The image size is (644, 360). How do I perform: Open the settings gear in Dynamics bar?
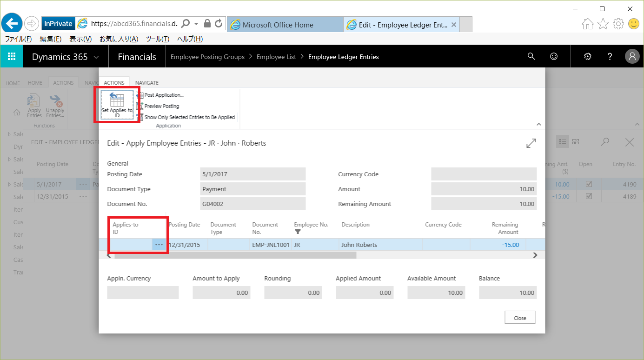(x=588, y=57)
